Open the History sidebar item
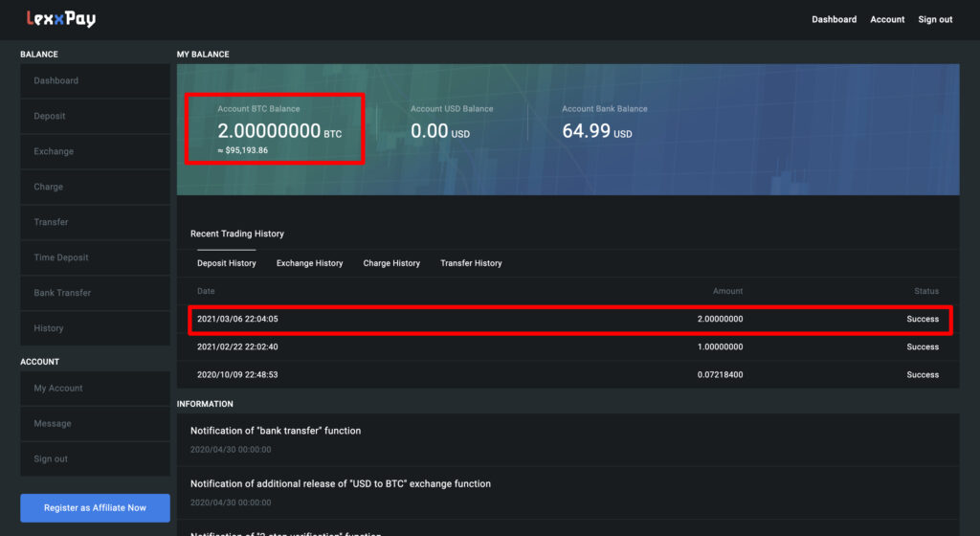 (x=95, y=328)
